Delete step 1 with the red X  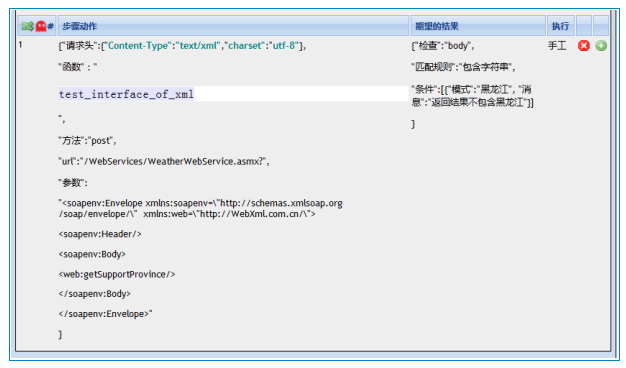(x=584, y=46)
